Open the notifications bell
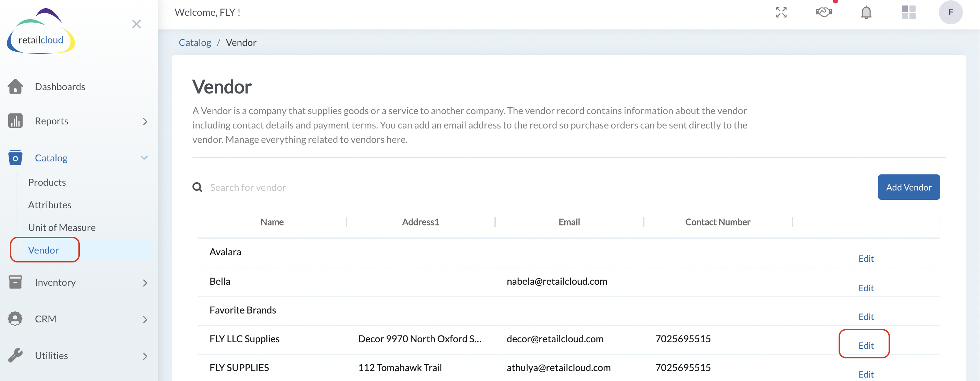980x381 pixels. click(866, 12)
